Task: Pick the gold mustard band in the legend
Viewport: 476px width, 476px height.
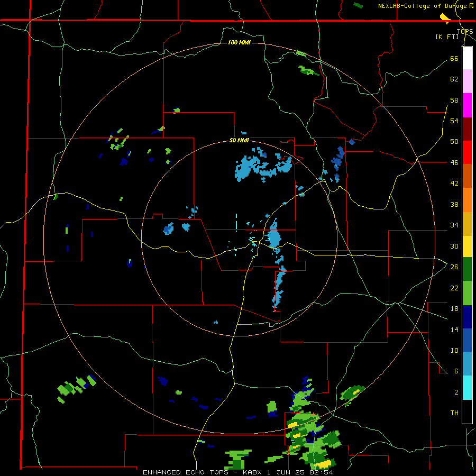Action: pos(467,224)
